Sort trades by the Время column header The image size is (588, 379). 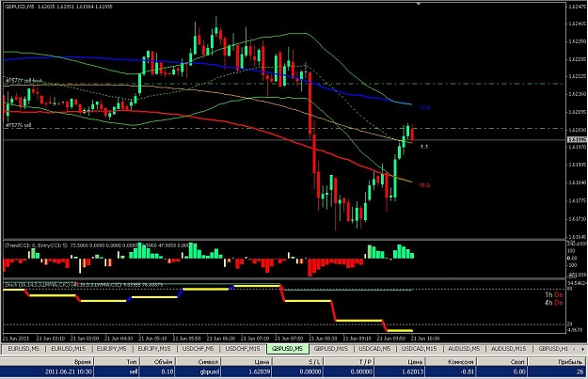click(x=47, y=362)
